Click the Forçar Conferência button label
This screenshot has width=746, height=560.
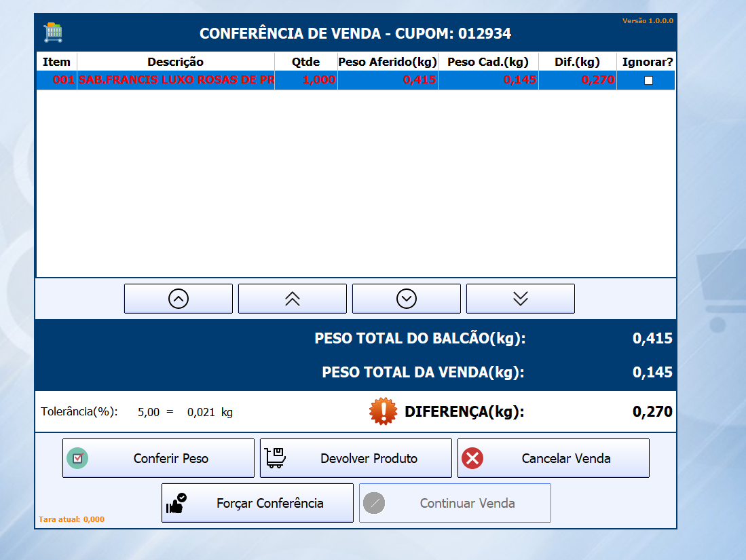(269, 503)
